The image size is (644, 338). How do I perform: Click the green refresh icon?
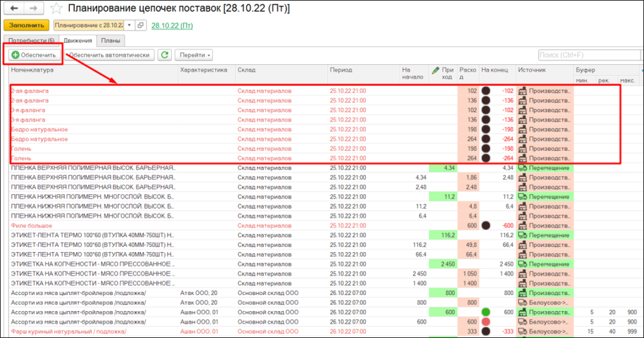(165, 55)
